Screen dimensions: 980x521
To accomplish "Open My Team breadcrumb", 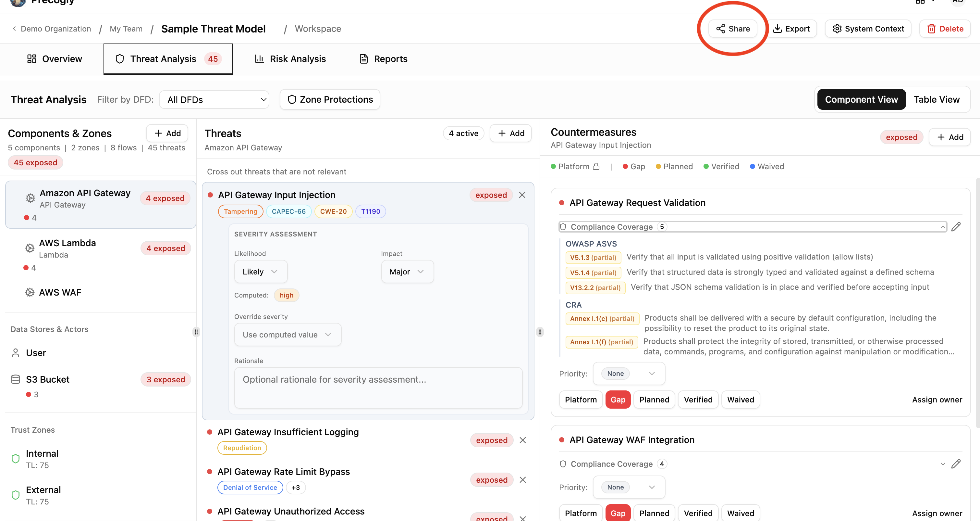I will pos(126,29).
